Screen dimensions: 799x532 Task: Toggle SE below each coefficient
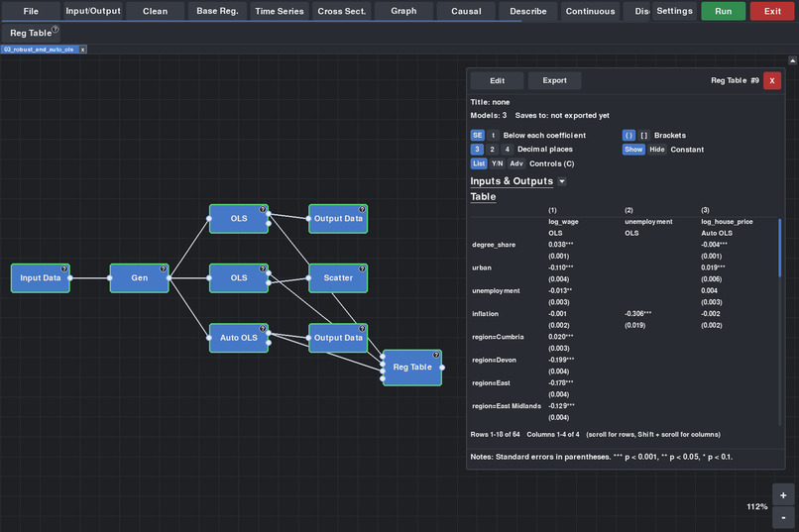pos(477,136)
